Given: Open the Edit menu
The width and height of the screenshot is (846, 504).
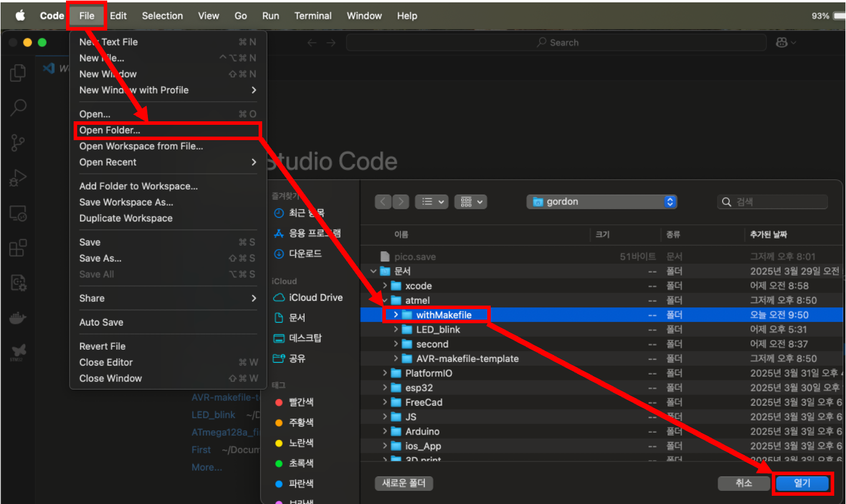Looking at the screenshot, I should (x=118, y=16).
